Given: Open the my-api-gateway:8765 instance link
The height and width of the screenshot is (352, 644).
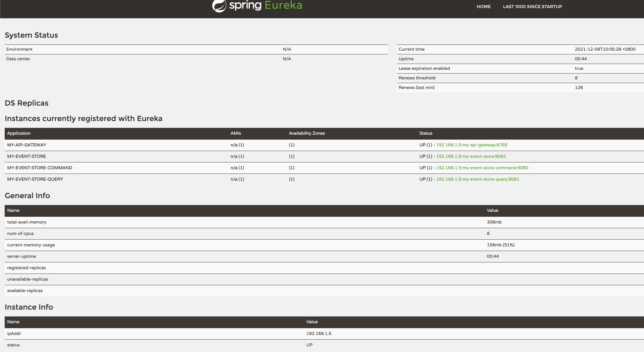Looking at the screenshot, I should point(471,145).
